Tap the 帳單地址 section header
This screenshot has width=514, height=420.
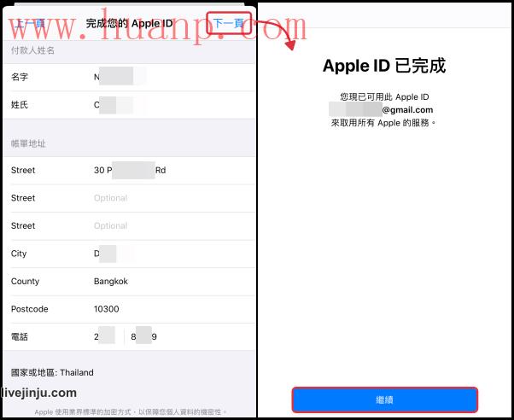[x=28, y=143]
